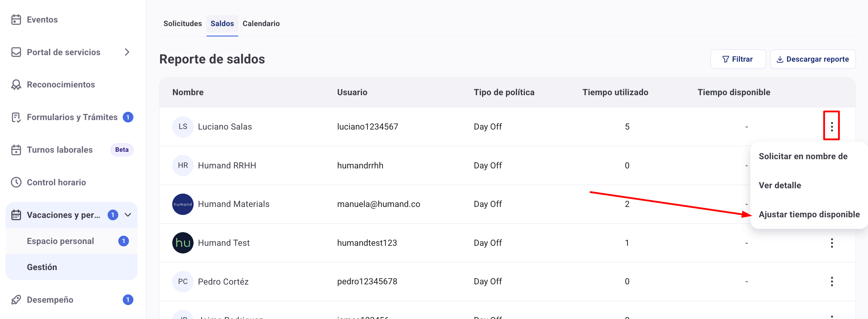Open three-dot menu for Humand Test
Image resolution: width=868 pixels, height=319 pixels.
coord(831,243)
